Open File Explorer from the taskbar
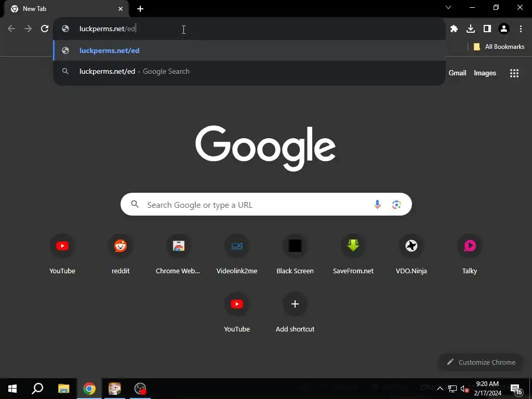This screenshot has width=532, height=399. click(x=63, y=389)
